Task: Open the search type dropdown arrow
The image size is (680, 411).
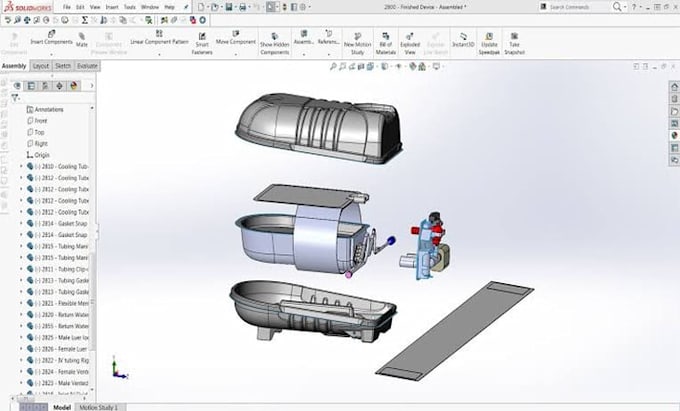Action: [x=625, y=7]
